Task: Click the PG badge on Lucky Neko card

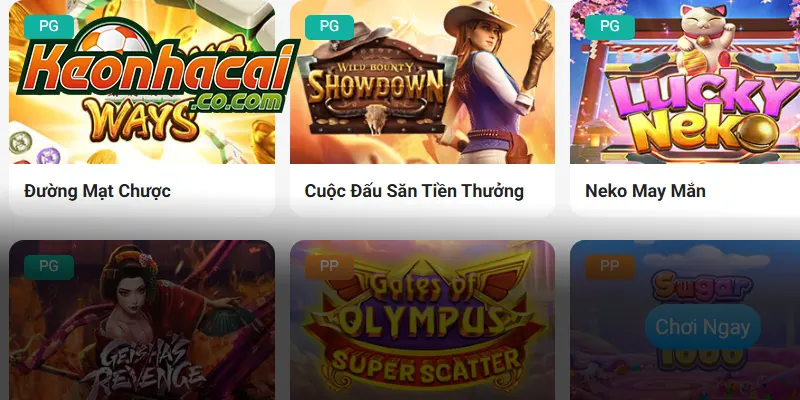Action: pos(610,27)
